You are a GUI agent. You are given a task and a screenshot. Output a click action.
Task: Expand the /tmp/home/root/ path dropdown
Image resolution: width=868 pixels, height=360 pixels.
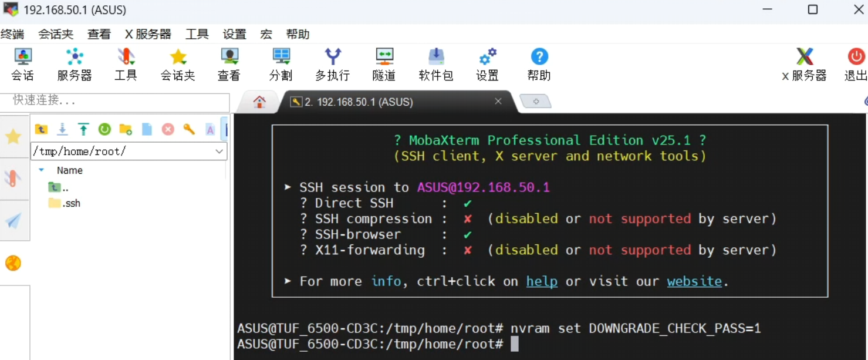point(219,152)
